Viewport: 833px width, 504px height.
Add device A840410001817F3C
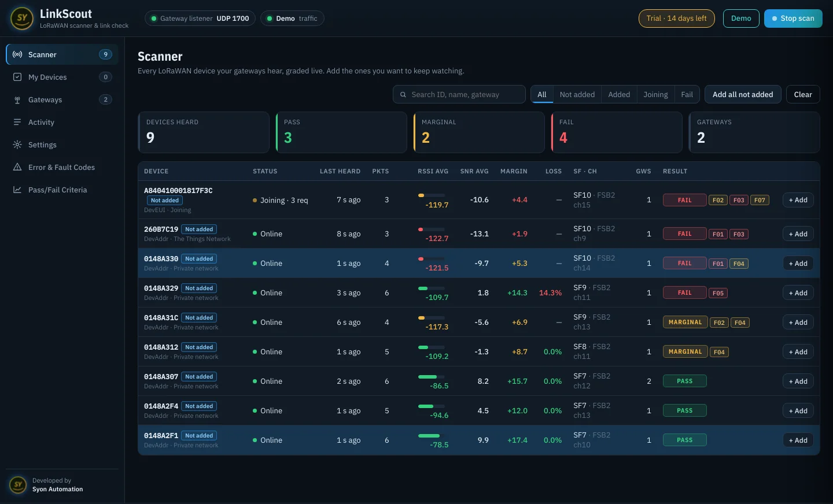tap(798, 200)
